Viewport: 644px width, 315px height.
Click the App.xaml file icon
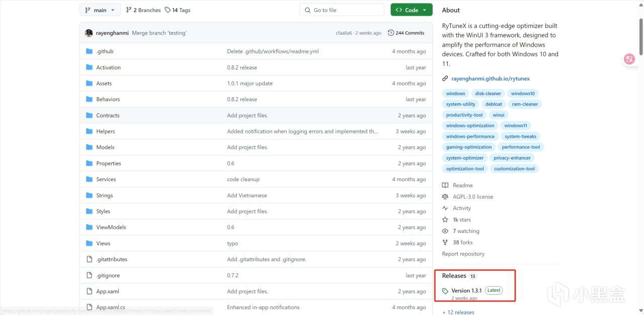coord(89,291)
